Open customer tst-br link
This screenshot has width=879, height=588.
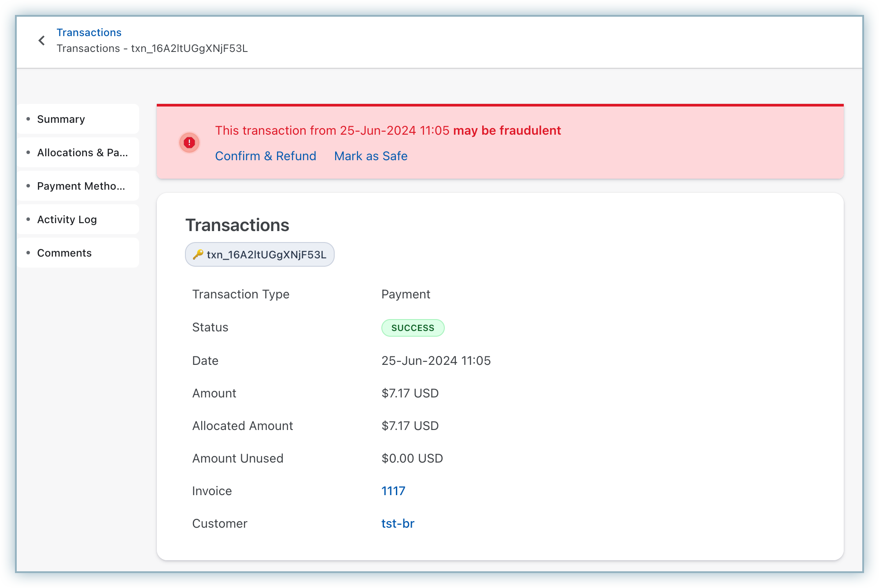point(398,523)
